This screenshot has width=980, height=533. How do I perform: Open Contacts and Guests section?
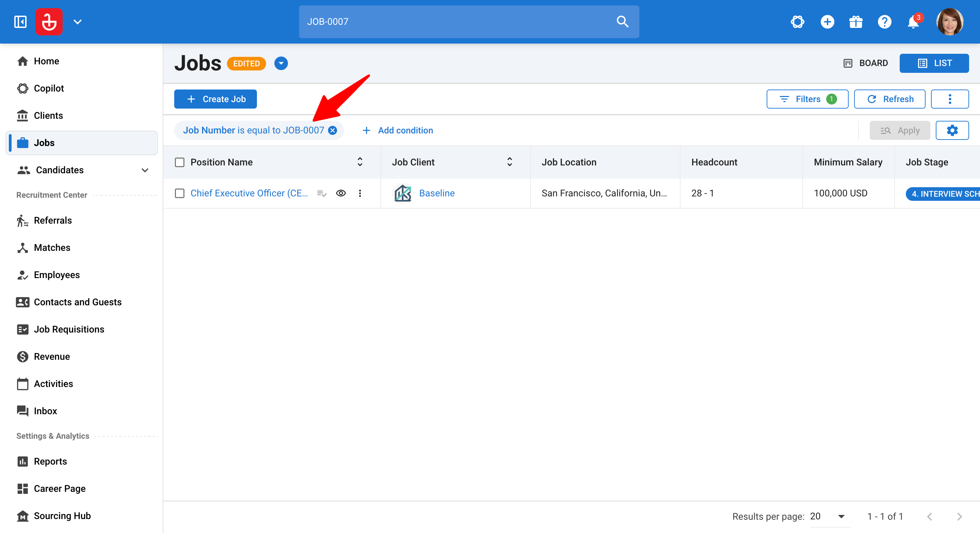click(x=82, y=302)
